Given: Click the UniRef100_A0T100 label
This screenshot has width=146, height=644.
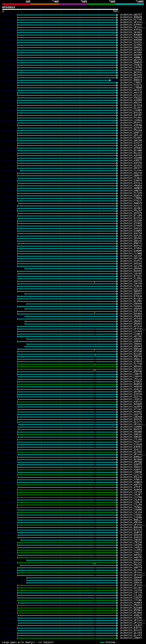Looking at the screenshot, I should (131, 326).
